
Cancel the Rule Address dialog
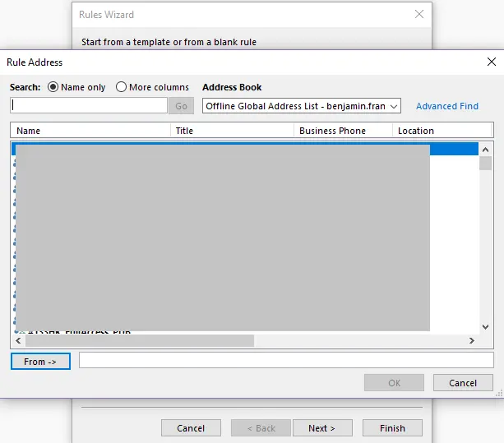coord(463,383)
